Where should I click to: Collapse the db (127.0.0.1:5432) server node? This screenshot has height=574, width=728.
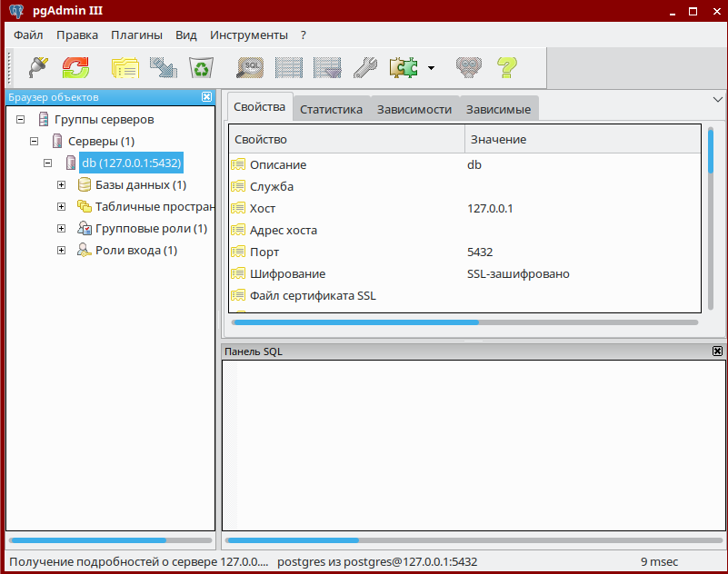tap(47, 163)
